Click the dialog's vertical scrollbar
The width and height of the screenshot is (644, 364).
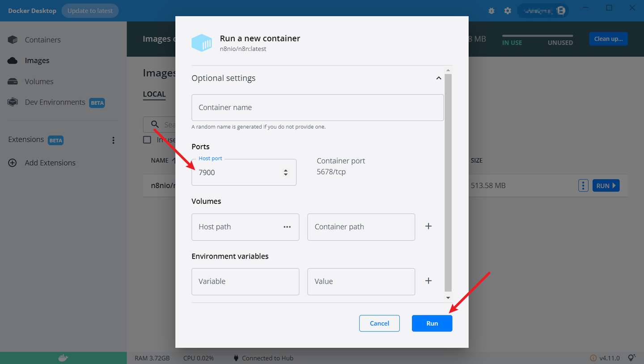448,179
